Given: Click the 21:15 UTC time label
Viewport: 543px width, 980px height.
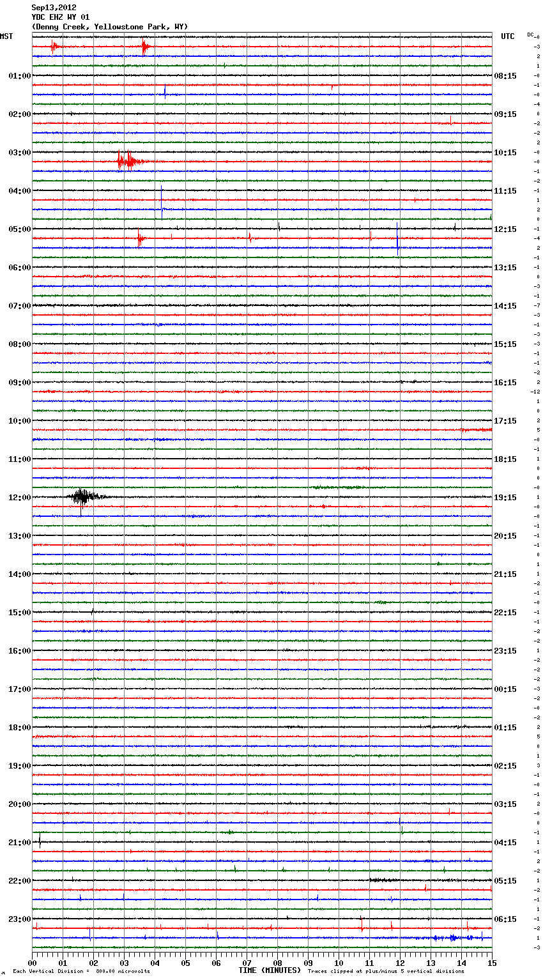Looking at the screenshot, I should [x=505, y=574].
